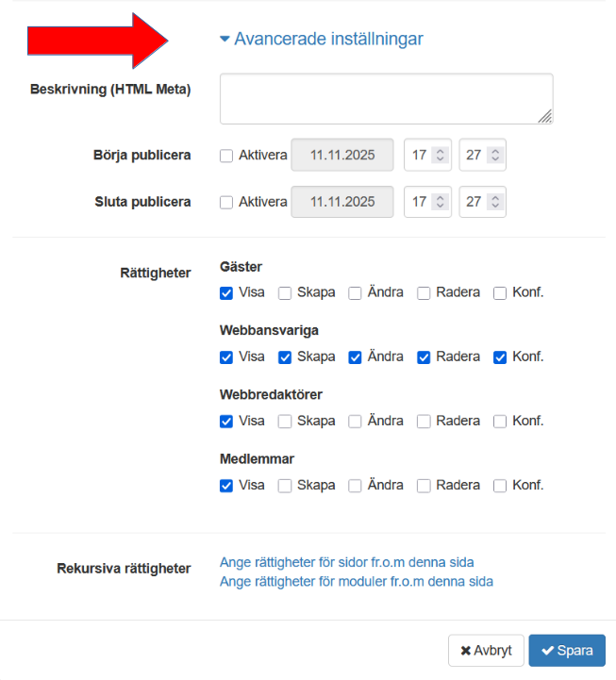Click the Sluta publicera date field
This screenshot has height=680, width=616.
click(342, 202)
